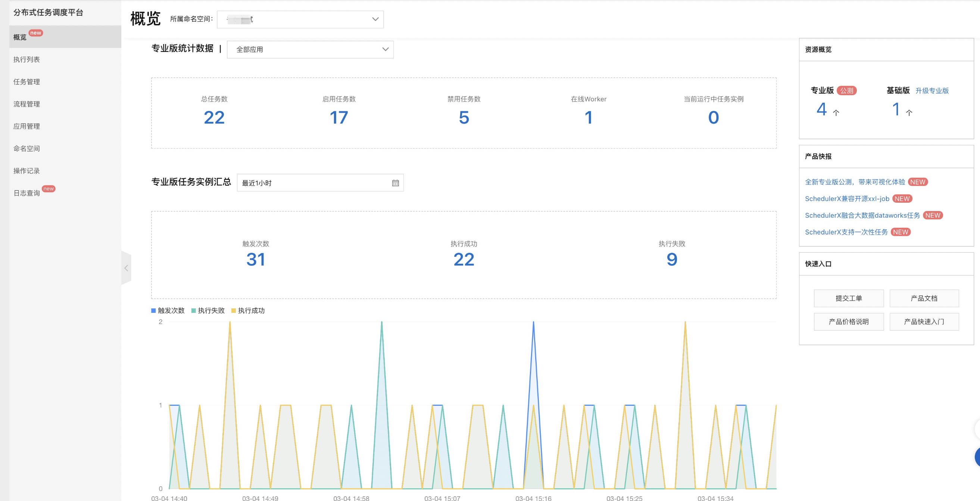Open the calendar icon in time range field

tap(395, 183)
